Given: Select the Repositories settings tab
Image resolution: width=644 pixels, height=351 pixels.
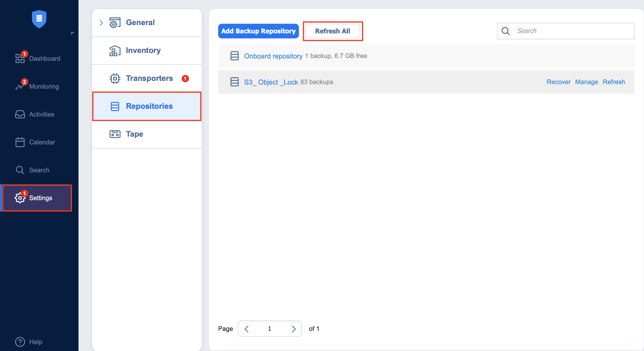Looking at the screenshot, I should pos(147,106).
